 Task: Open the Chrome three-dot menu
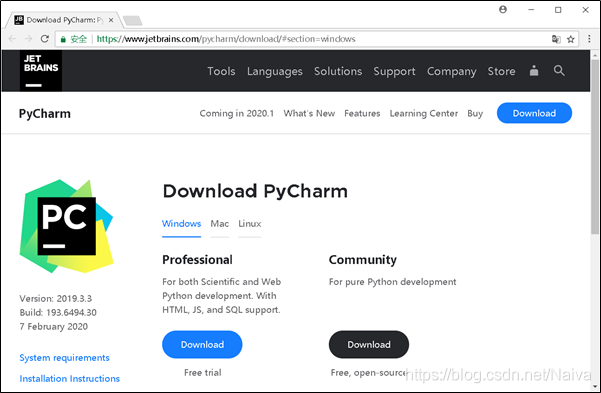coord(590,39)
